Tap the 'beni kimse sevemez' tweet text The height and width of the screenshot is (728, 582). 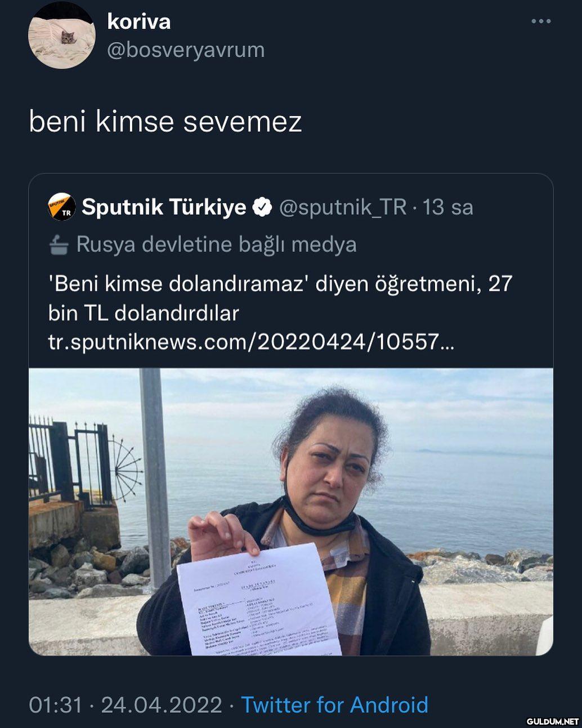click(165, 121)
